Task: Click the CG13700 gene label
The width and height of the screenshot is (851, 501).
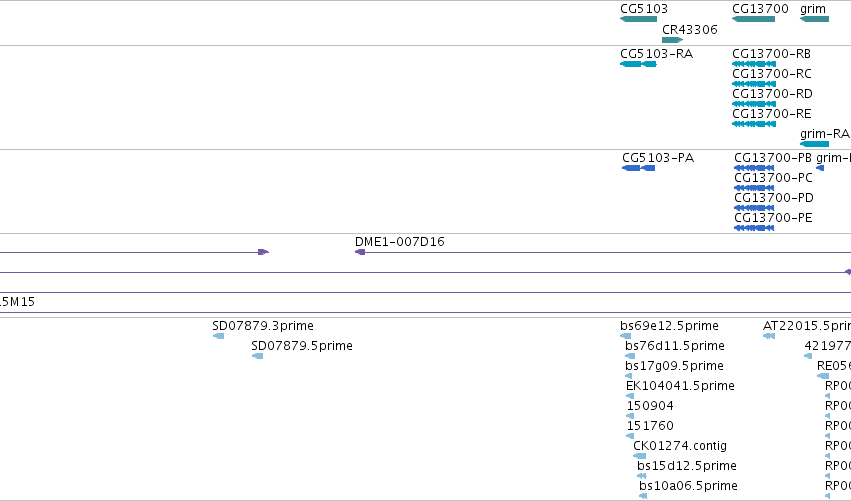Action: click(x=760, y=9)
